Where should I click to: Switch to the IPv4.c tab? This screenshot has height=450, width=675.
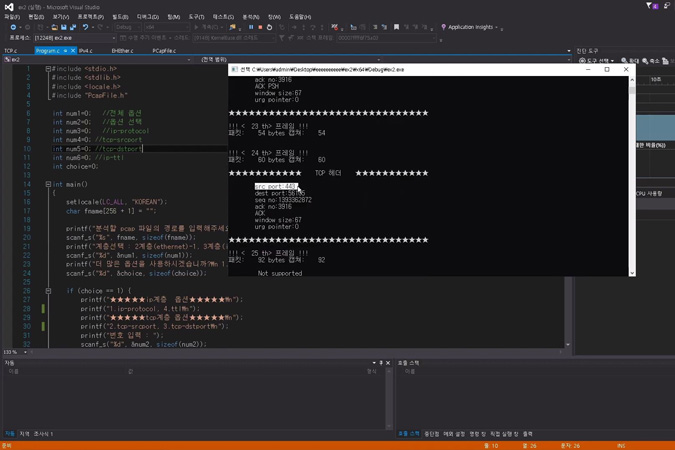[x=86, y=50]
